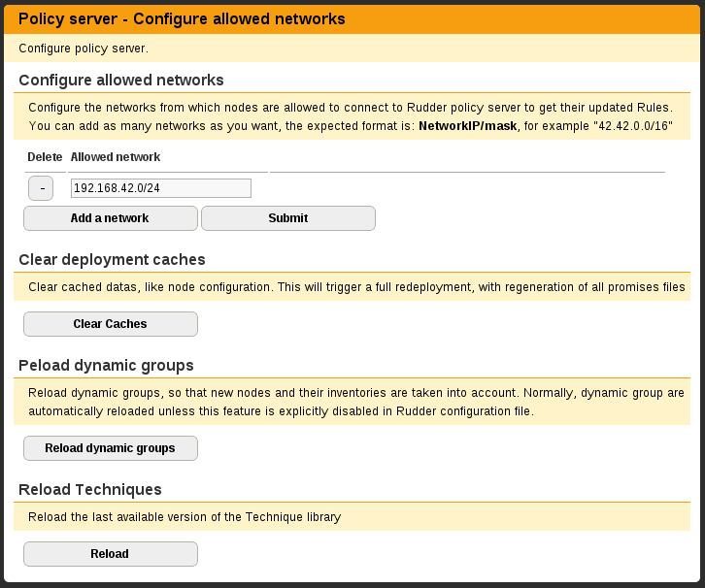Viewport: 705px width, 588px height.
Task: Click the Clear Caches button
Action: pyautogui.click(x=111, y=324)
